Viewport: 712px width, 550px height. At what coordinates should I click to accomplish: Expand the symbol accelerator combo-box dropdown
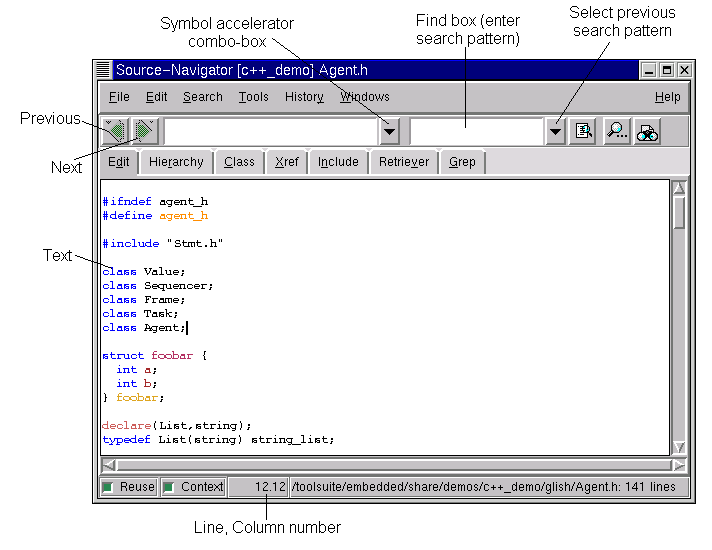tap(389, 132)
